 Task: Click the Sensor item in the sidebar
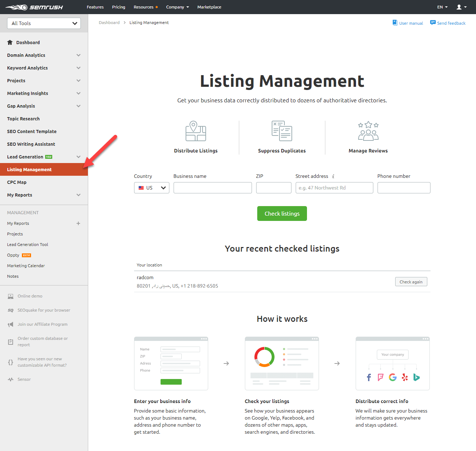[x=24, y=379]
